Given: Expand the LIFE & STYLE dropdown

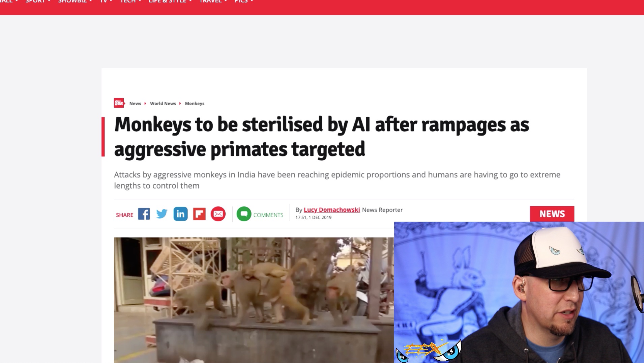Looking at the screenshot, I should coord(170,2).
